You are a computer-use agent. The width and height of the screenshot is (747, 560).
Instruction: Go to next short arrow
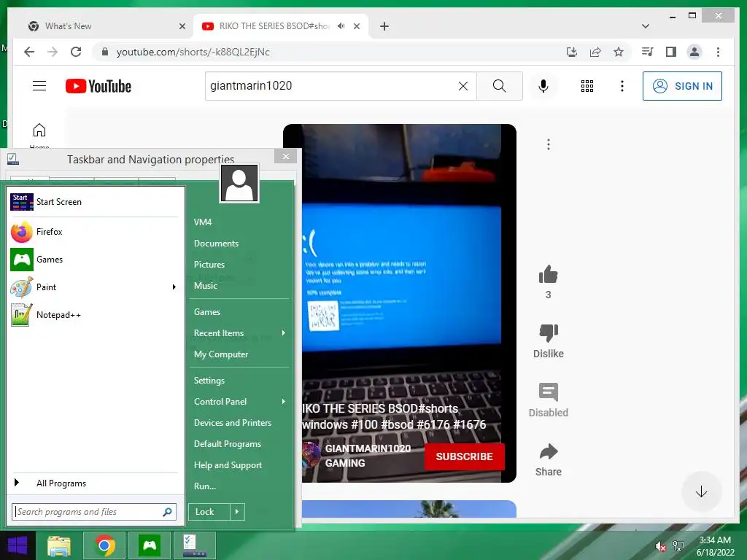pyautogui.click(x=701, y=491)
